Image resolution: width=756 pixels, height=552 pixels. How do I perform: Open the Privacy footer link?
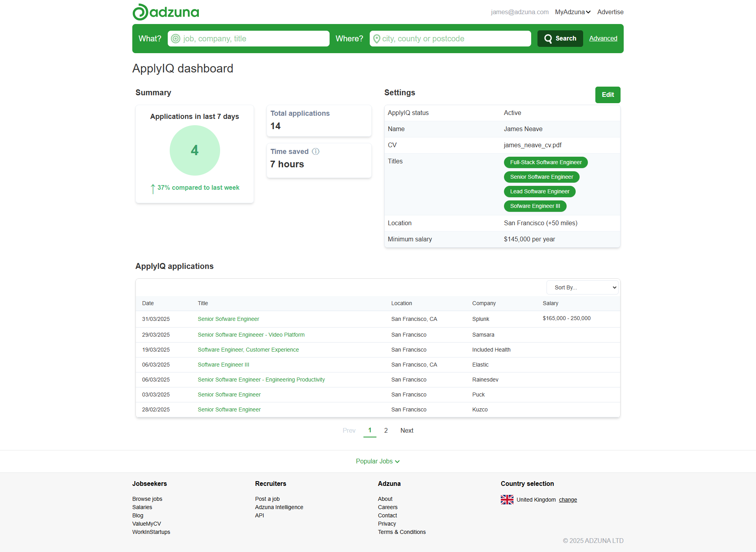(x=387, y=524)
